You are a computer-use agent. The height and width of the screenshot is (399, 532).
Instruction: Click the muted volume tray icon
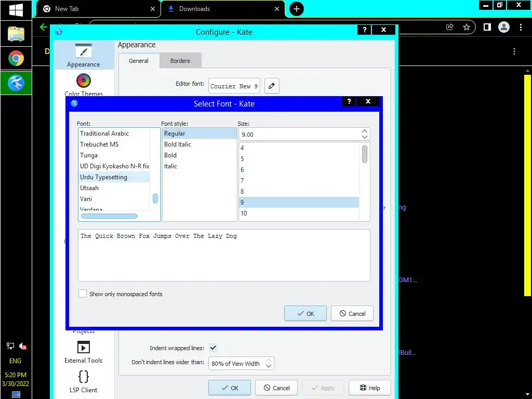[x=23, y=346]
